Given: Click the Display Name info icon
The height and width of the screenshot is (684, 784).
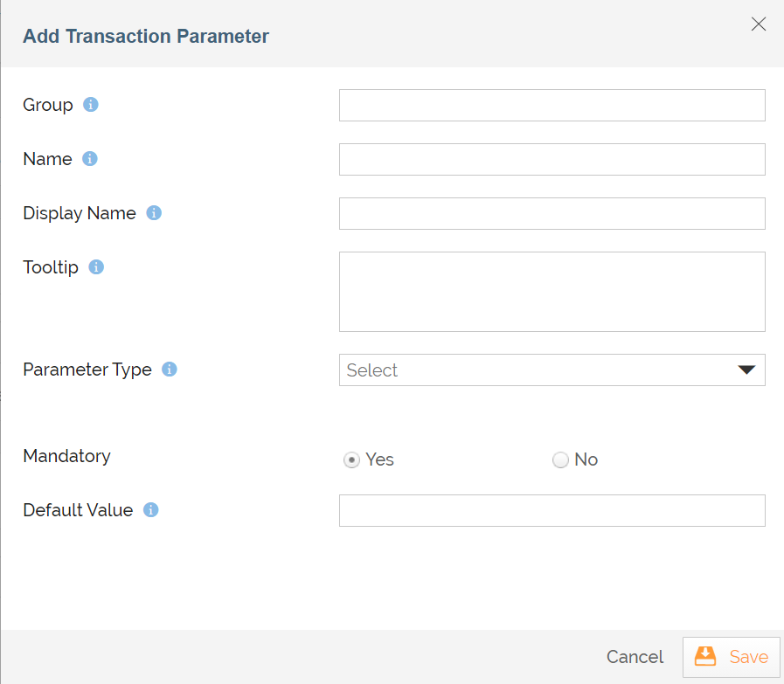Looking at the screenshot, I should point(154,213).
